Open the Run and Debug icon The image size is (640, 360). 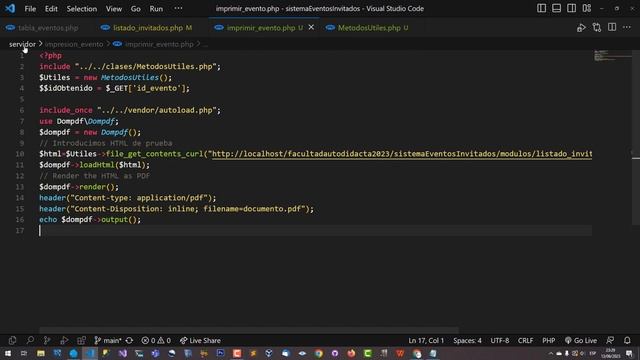point(64,340)
